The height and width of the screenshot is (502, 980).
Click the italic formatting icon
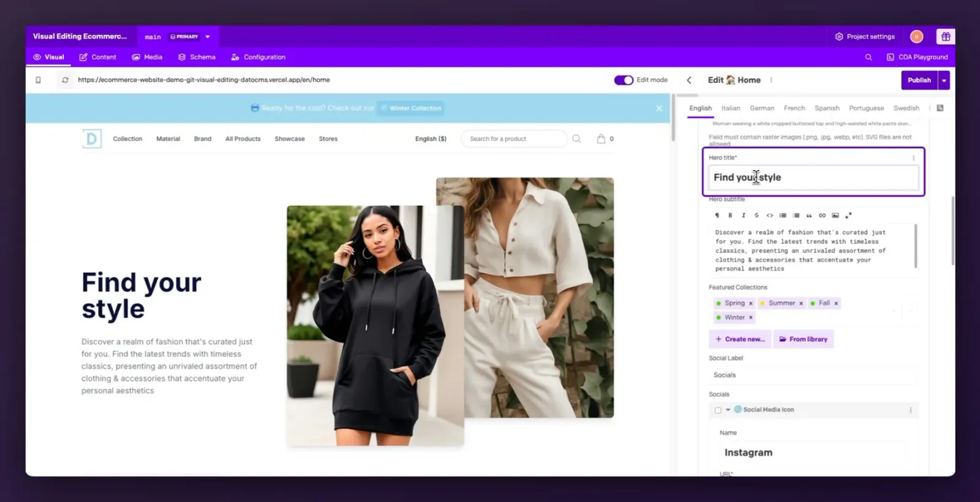(744, 215)
